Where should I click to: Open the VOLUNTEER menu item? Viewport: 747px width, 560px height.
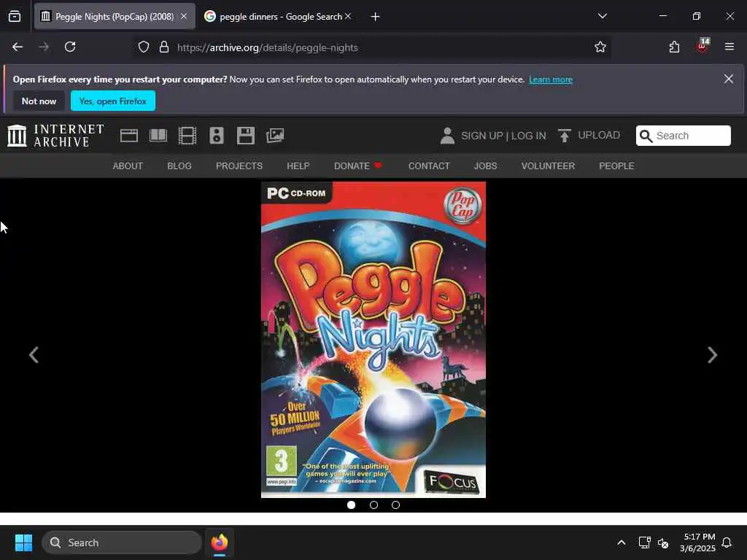click(x=548, y=166)
